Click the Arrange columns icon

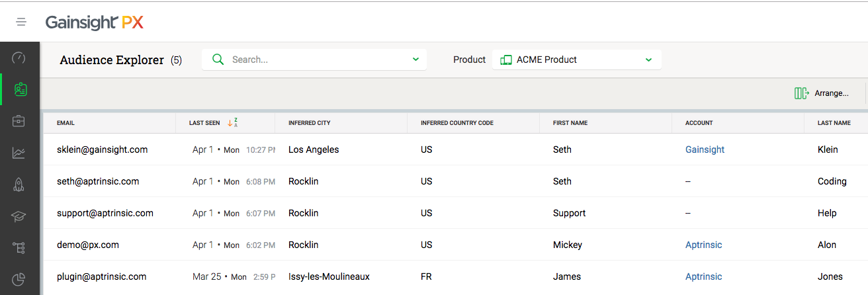coord(802,93)
